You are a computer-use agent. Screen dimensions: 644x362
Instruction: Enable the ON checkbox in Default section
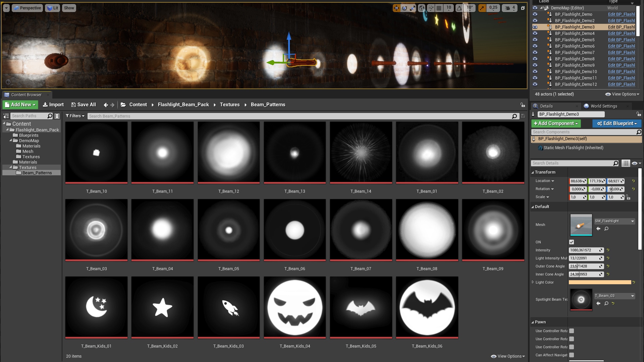point(571,242)
